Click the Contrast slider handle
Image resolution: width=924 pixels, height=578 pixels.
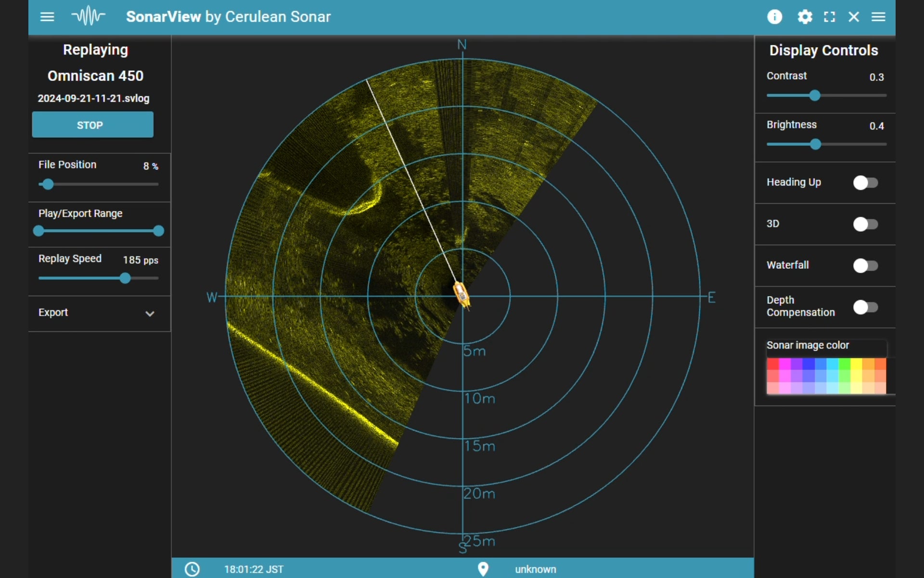click(x=814, y=95)
